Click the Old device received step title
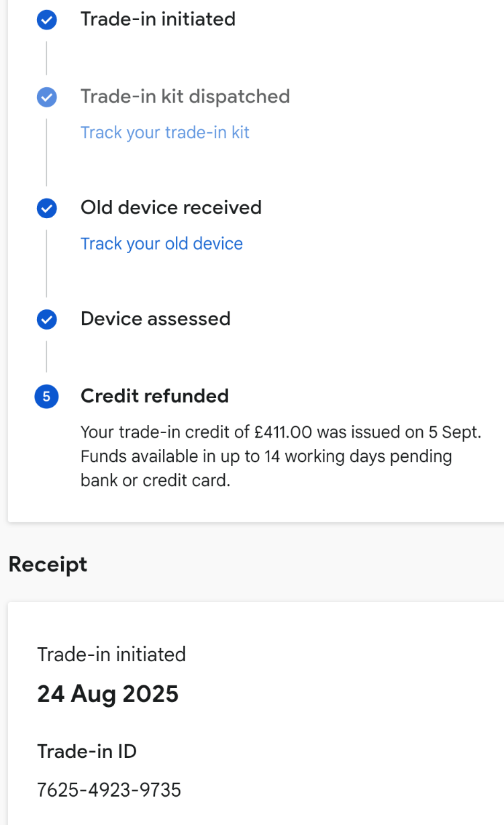The image size is (504, 825). coord(171,207)
